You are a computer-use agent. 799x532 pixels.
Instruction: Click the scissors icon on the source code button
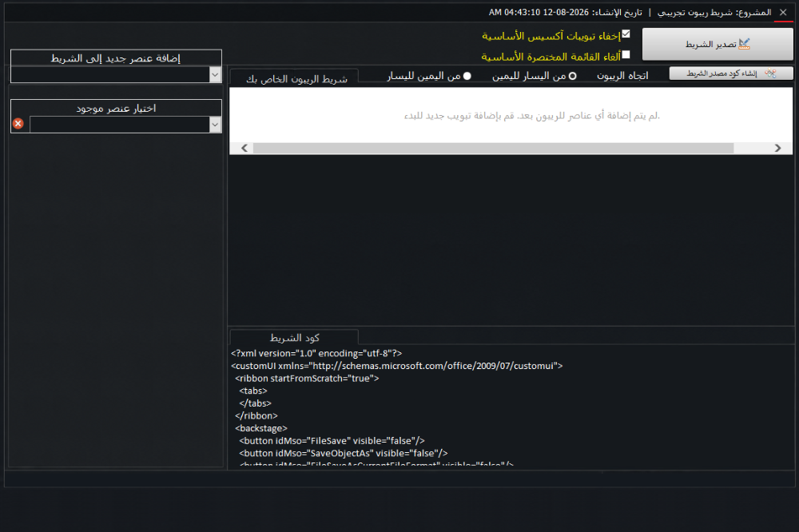[x=770, y=73]
